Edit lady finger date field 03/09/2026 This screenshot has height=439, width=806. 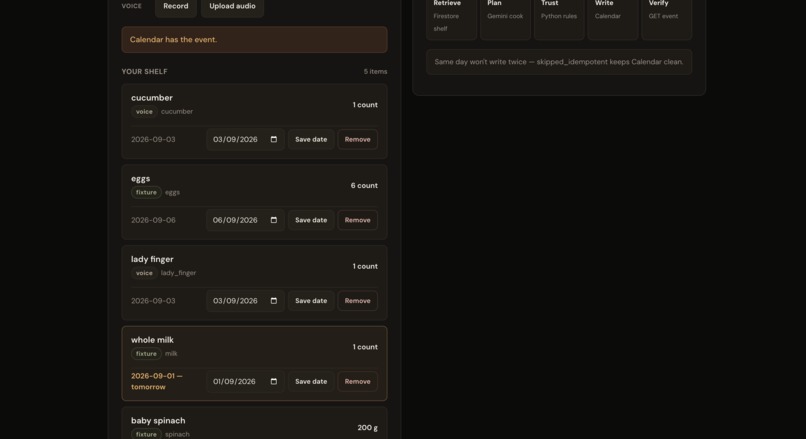pos(245,301)
